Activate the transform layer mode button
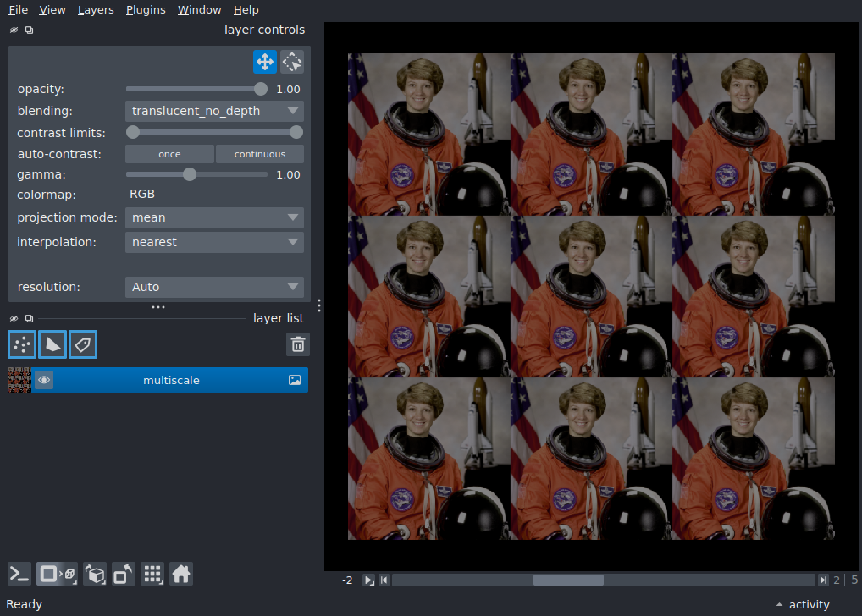 click(x=292, y=62)
